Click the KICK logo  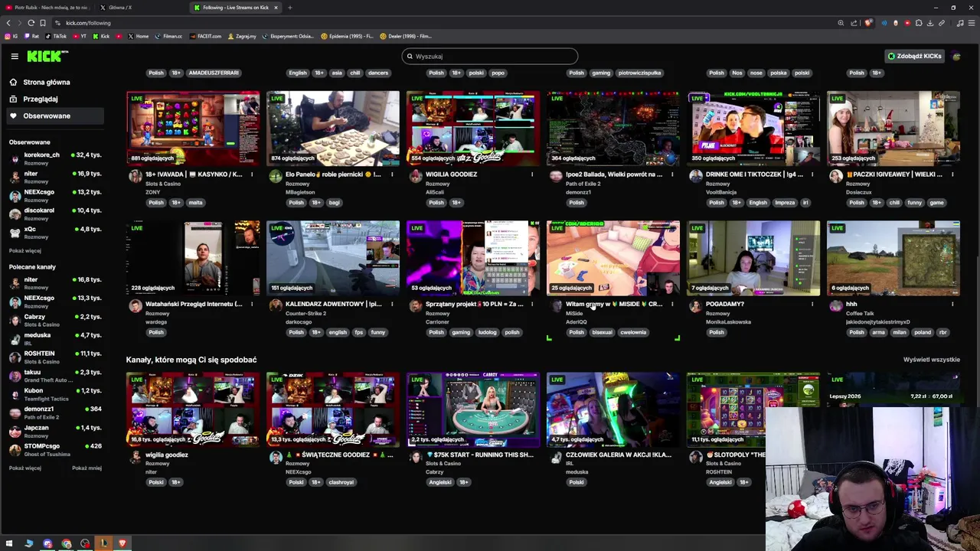(47, 56)
